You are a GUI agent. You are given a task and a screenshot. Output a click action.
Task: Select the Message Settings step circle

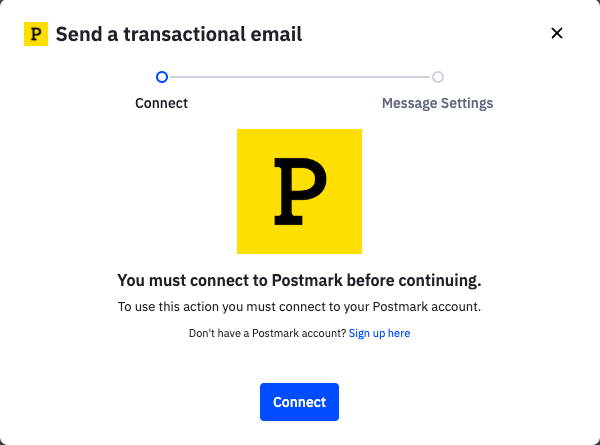pos(438,77)
